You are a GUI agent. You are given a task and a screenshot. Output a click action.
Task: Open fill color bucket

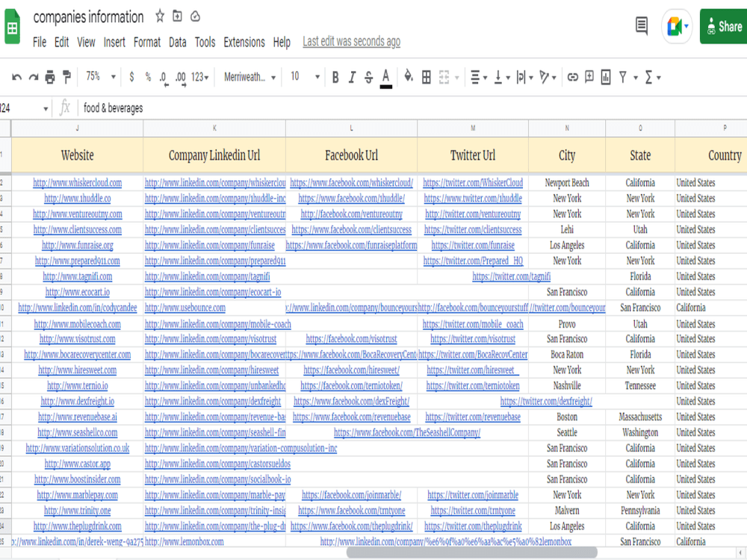pos(409,77)
